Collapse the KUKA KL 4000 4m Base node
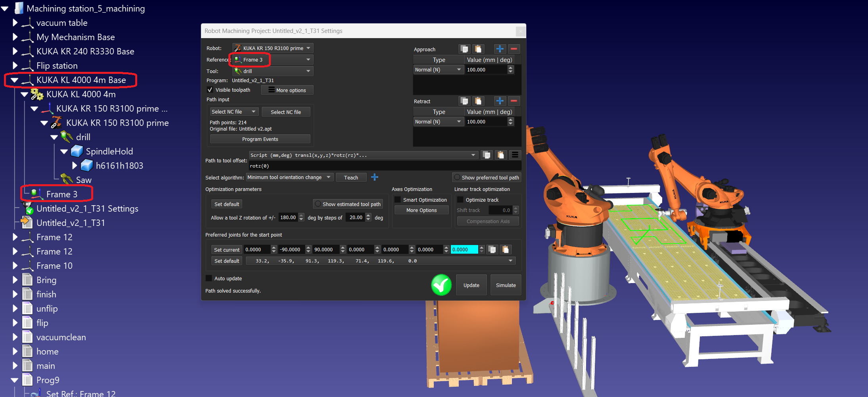Viewport: 868px width, 397px height. click(x=15, y=80)
